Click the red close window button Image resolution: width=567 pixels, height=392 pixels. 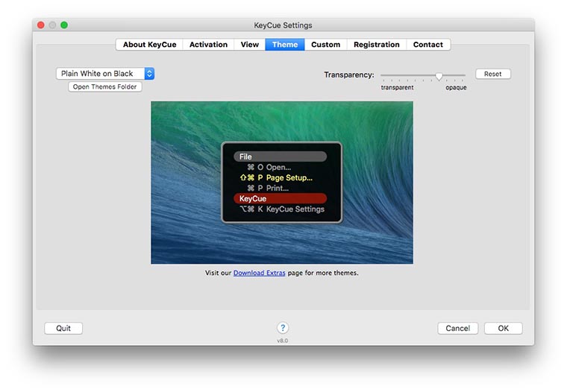click(40, 25)
